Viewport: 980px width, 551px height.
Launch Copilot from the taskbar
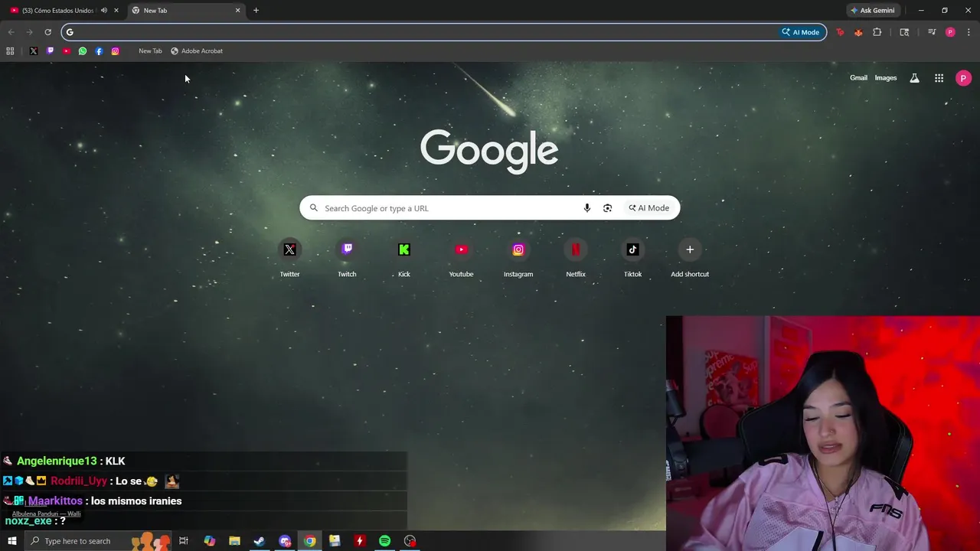coord(209,541)
